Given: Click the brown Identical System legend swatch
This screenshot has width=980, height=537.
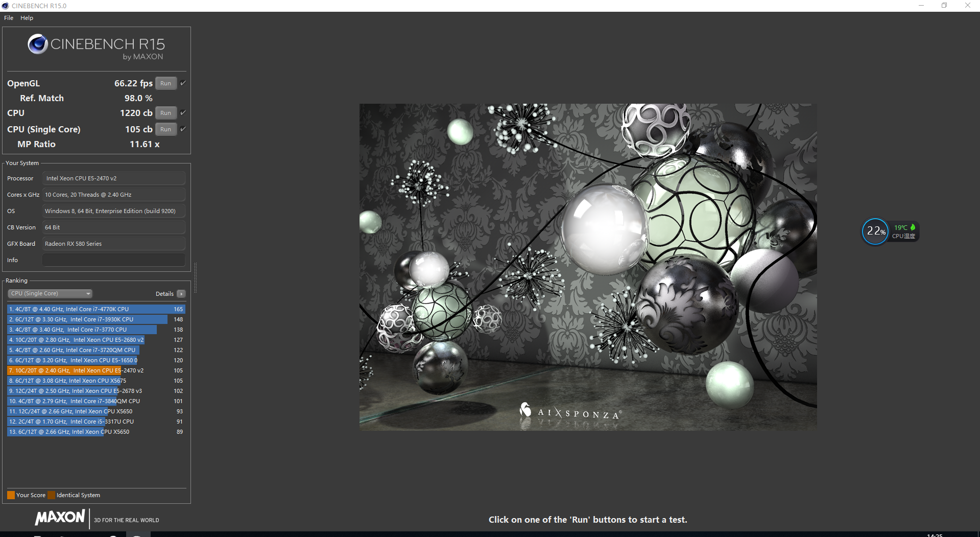Looking at the screenshot, I should pos(51,495).
